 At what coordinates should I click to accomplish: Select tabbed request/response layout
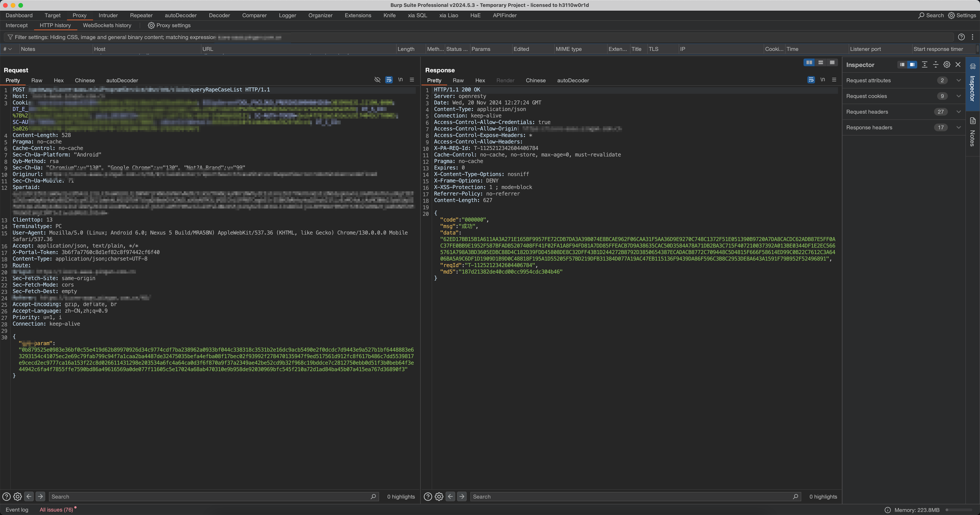pos(832,62)
